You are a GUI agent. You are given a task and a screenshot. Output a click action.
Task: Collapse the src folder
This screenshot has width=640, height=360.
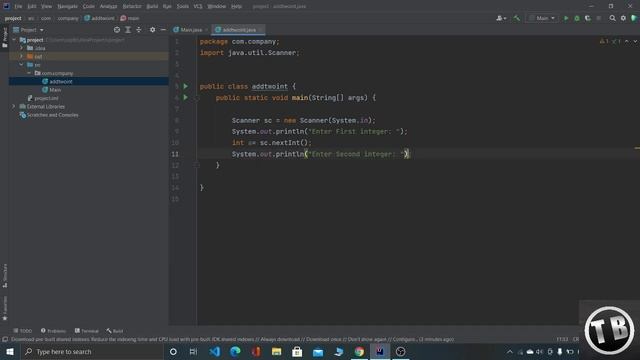[22, 65]
